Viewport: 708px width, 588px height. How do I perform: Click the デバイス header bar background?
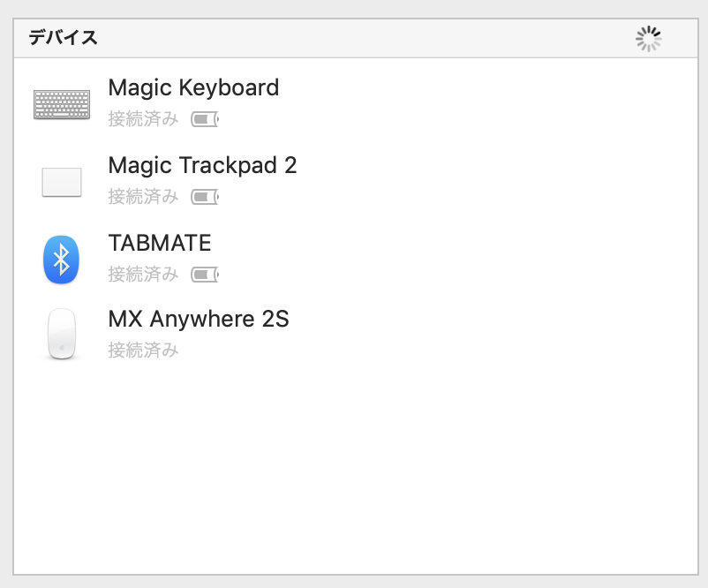(353, 39)
